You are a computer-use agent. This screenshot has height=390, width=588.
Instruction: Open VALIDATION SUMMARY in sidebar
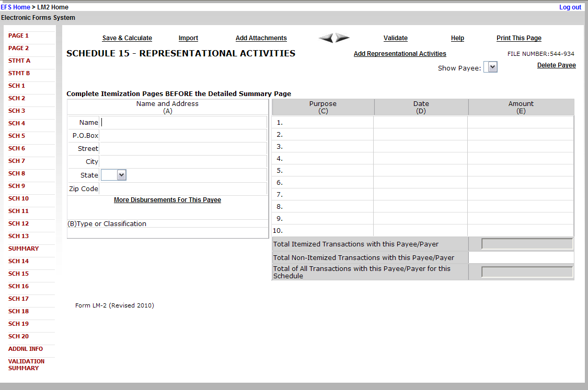click(x=26, y=364)
